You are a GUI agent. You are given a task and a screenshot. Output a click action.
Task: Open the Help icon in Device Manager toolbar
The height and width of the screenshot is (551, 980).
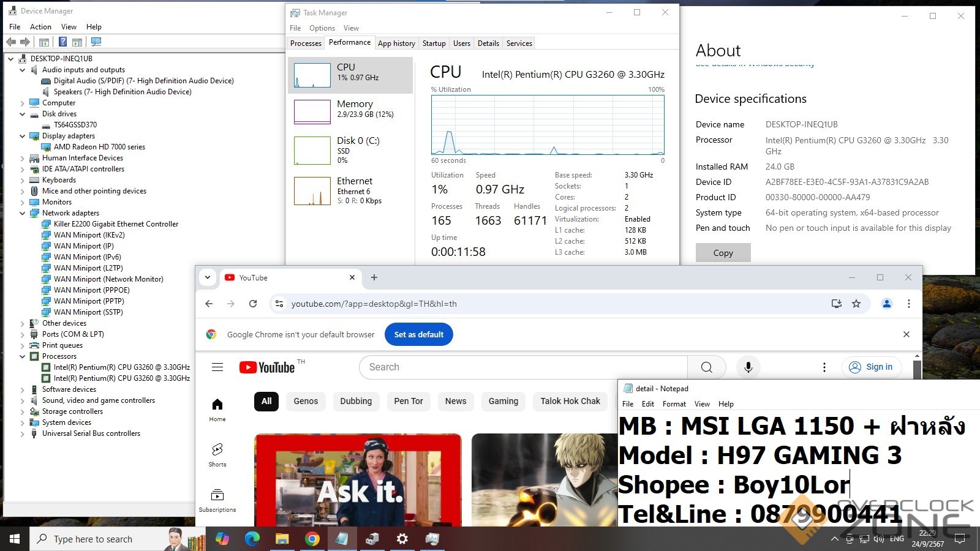coord(62,42)
